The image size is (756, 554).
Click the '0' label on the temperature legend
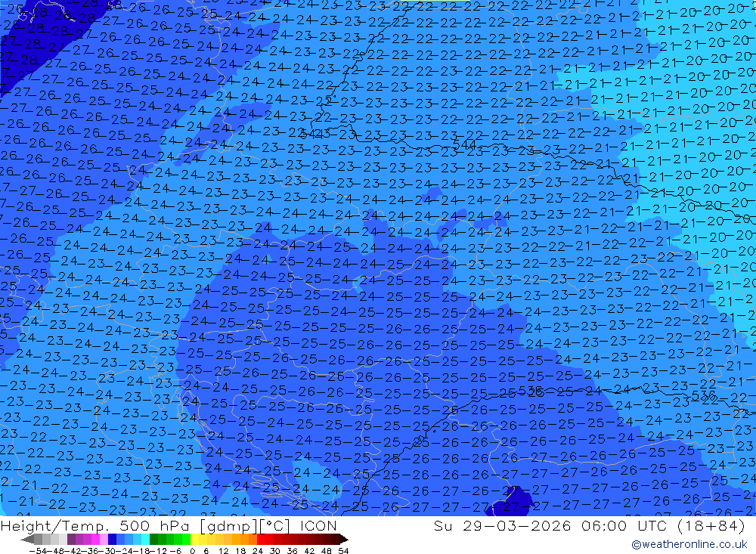[192, 551]
